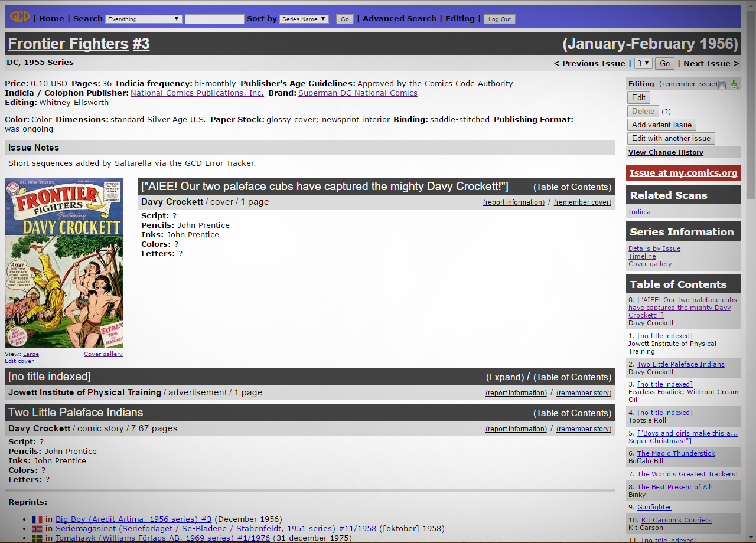756x543 pixels.
Task: Click Table of Contents in Two Little Paleface Indians header
Action: (572, 413)
